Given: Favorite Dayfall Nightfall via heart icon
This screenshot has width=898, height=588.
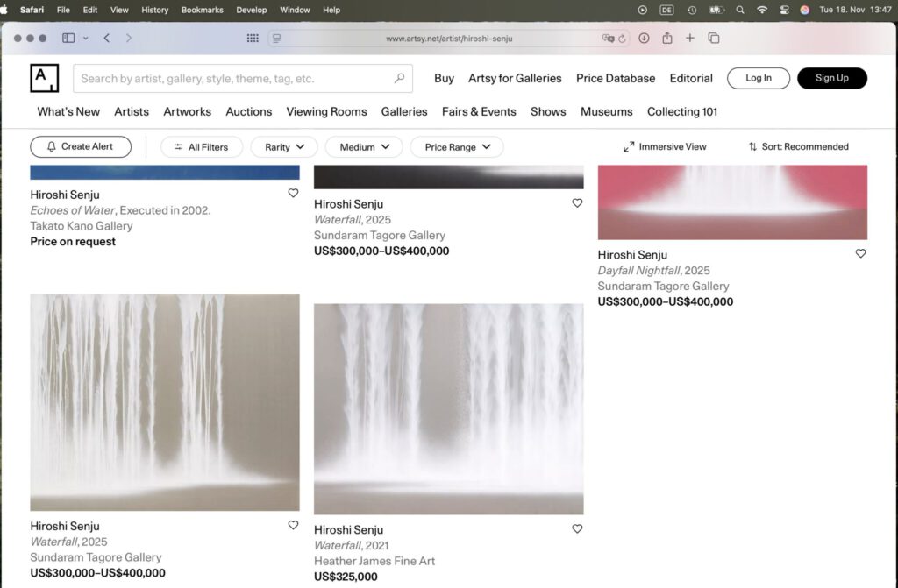Looking at the screenshot, I should click(860, 253).
